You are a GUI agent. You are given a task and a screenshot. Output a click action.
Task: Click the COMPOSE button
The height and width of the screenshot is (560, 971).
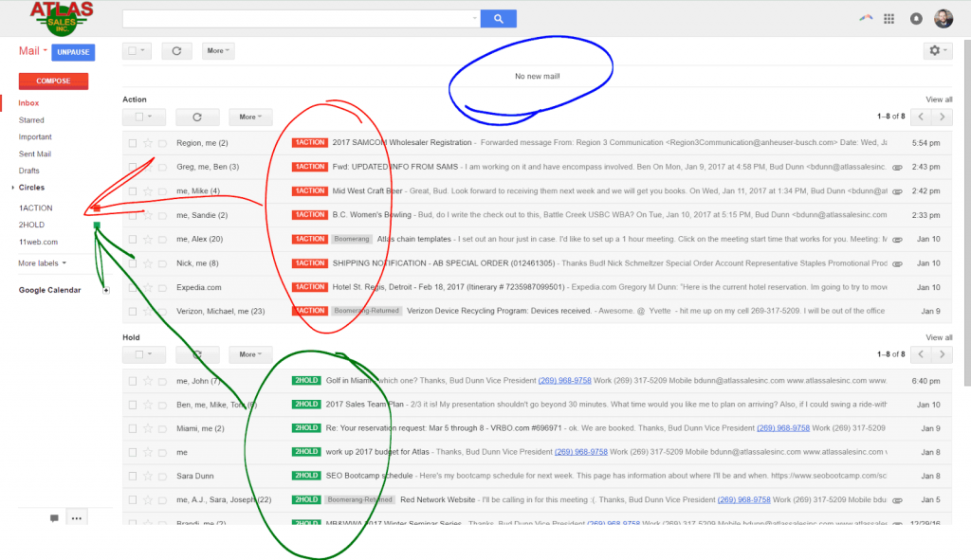tap(53, 81)
